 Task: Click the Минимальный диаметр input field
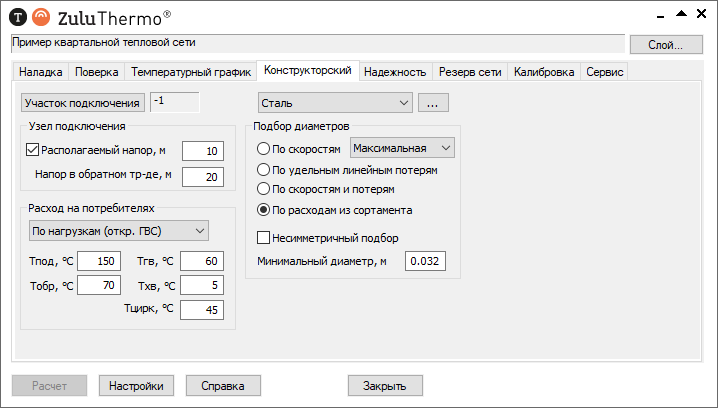424,261
